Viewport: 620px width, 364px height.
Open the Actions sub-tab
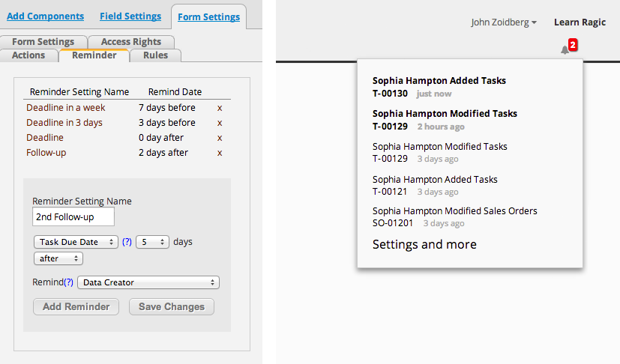coord(28,55)
